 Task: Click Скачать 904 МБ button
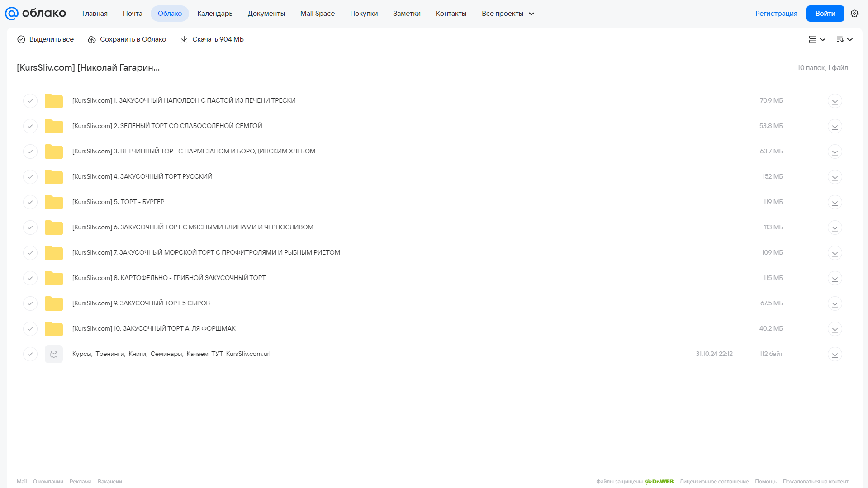[212, 39]
